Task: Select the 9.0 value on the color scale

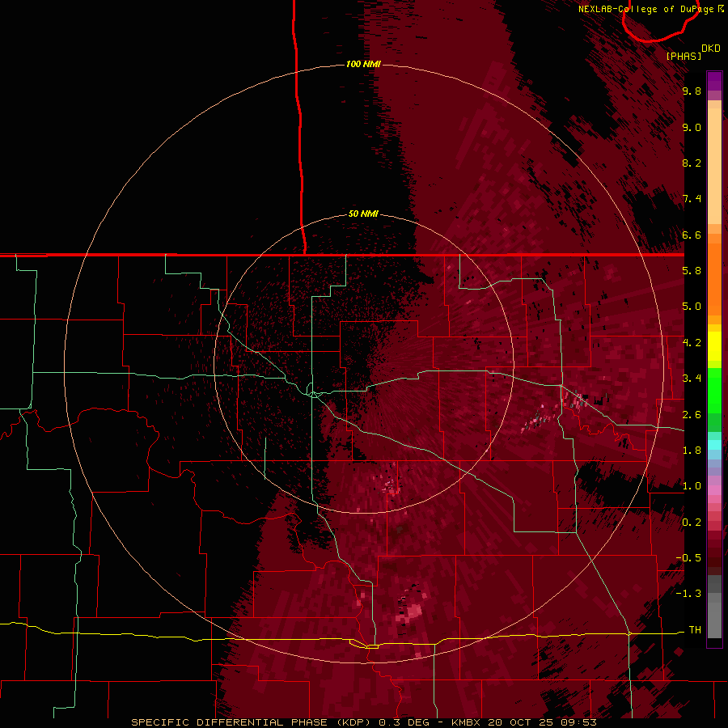Action: (692, 127)
